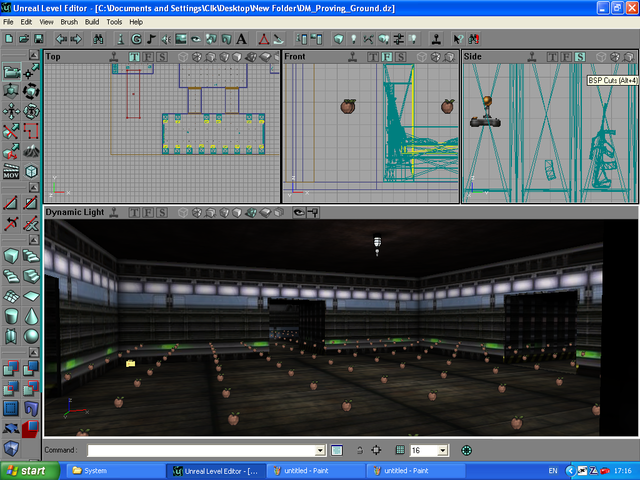Open the grid size 16 dropdown
The width and height of the screenshot is (640, 480).
[x=443, y=451]
